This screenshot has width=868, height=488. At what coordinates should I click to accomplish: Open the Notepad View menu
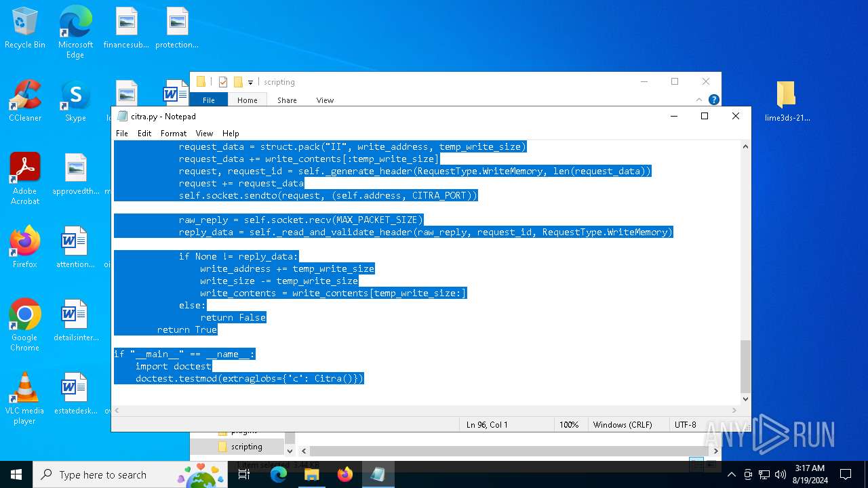point(204,134)
